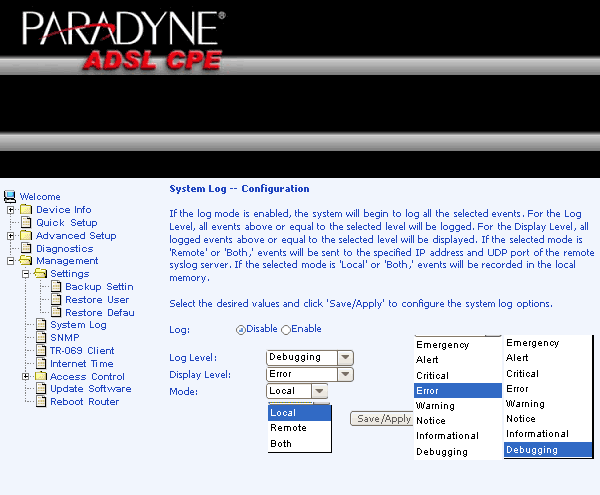Choose Remote in the Mode list
Screen dimensions: 600x495
pos(300,428)
